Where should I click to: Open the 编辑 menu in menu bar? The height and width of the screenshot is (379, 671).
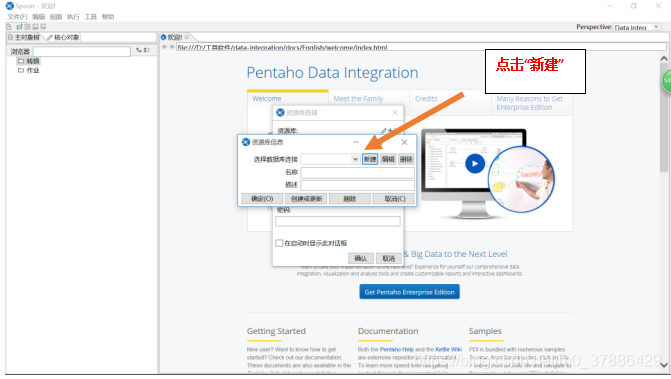[x=39, y=17]
